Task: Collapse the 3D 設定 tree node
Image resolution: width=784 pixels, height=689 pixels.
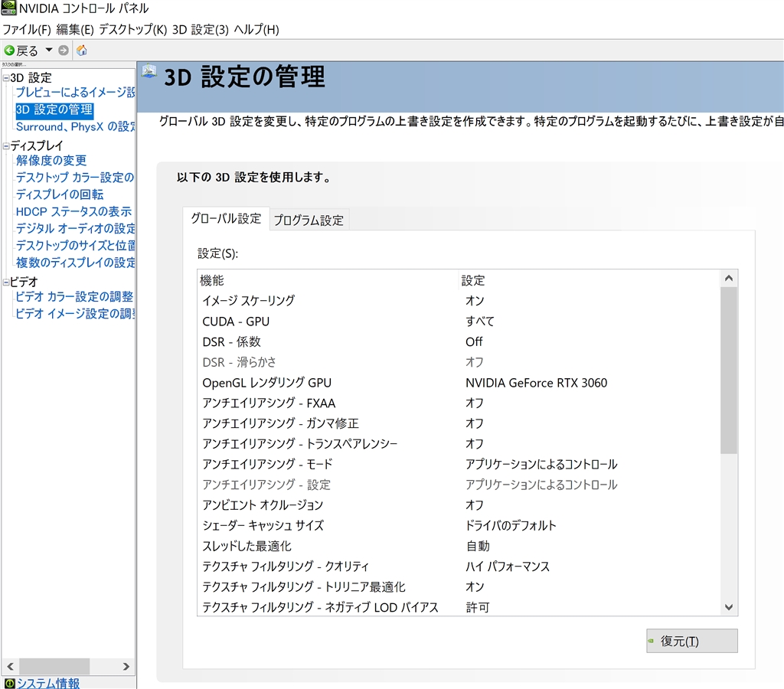Action: (x=6, y=78)
